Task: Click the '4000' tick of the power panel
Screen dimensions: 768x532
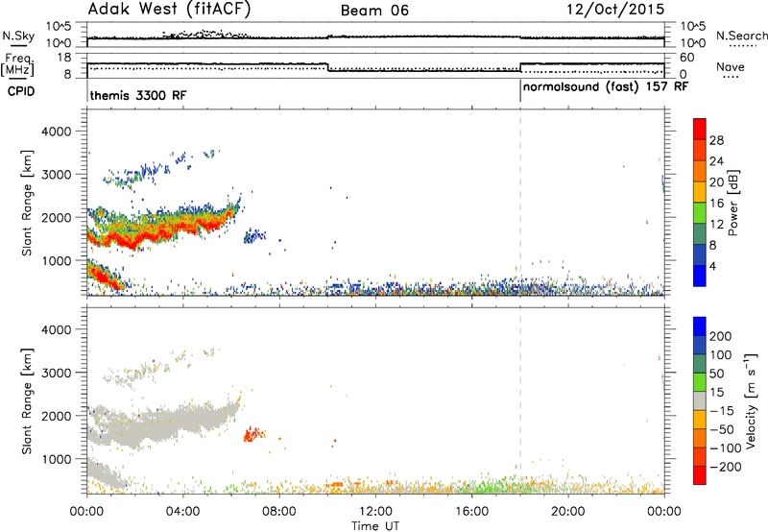Action: pos(56,132)
